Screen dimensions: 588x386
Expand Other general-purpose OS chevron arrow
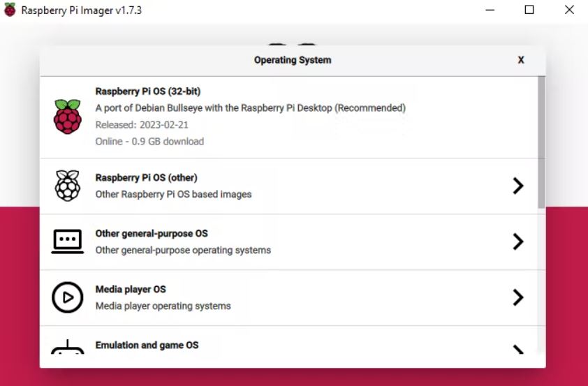pos(518,242)
